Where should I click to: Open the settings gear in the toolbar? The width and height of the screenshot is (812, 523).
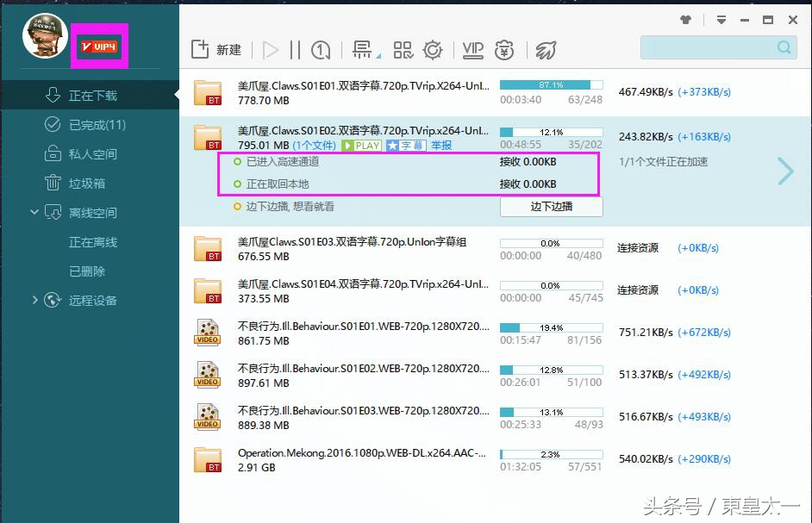tap(433, 49)
